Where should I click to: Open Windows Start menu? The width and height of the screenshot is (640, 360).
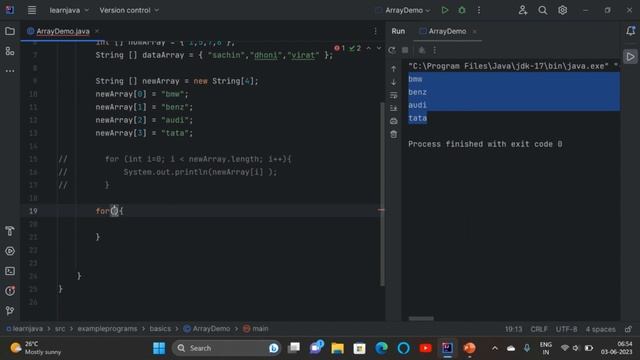click(x=159, y=348)
